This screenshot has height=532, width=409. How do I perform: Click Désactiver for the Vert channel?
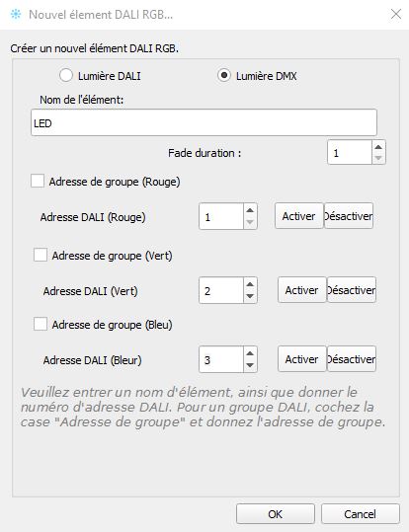[x=352, y=290]
